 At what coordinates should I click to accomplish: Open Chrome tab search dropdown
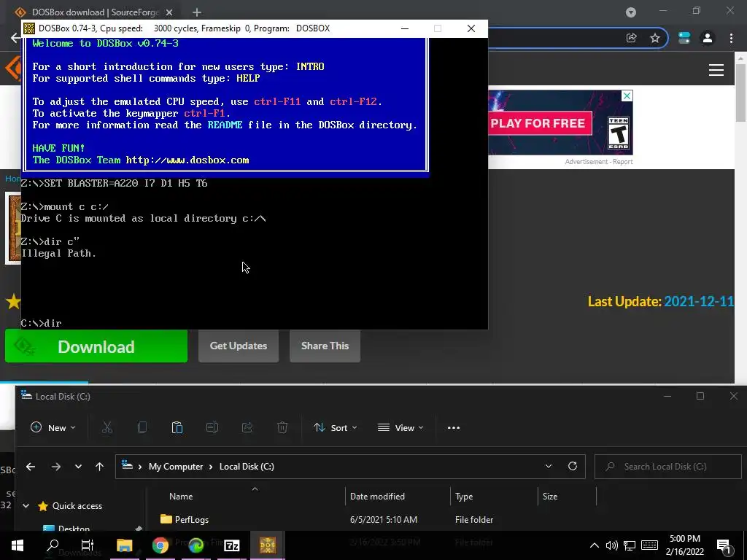631,12
